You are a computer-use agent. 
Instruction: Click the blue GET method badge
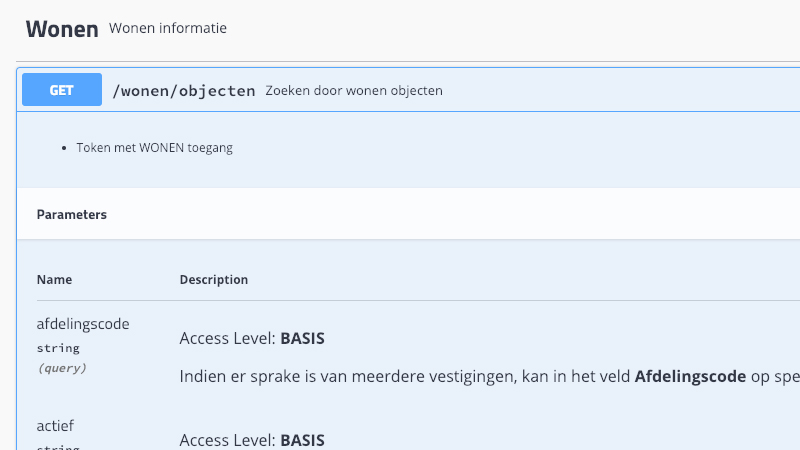(62, 90)
